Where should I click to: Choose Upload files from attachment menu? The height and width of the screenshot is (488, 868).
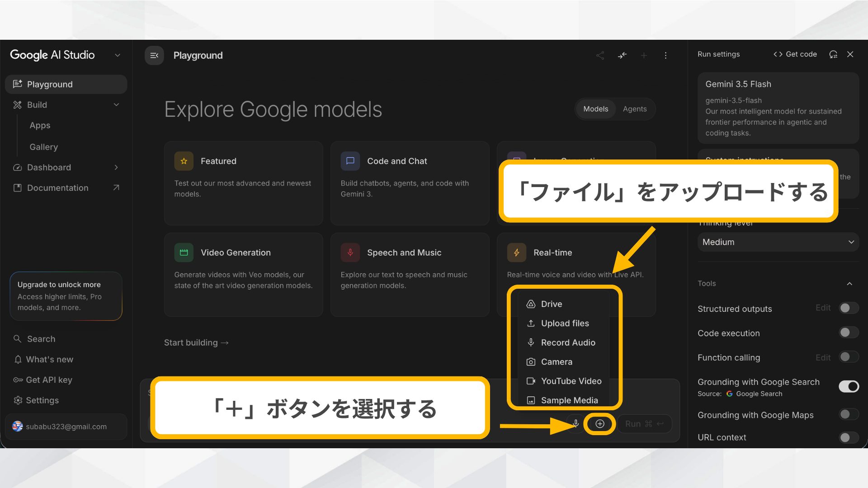[x=563, y=324]
